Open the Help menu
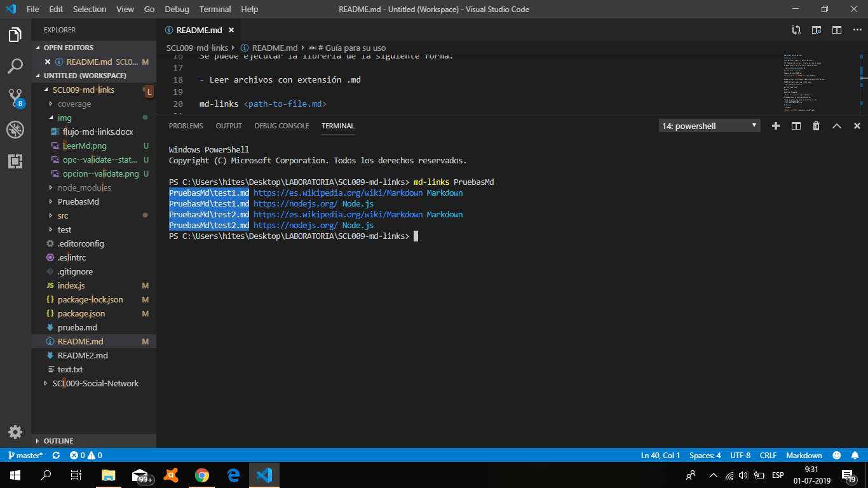 click(x=250, y=9)
